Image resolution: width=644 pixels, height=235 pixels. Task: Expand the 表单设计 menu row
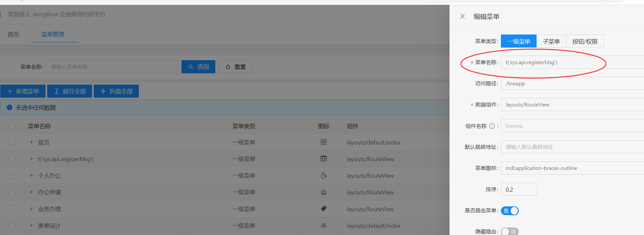(x=31, y=226)
